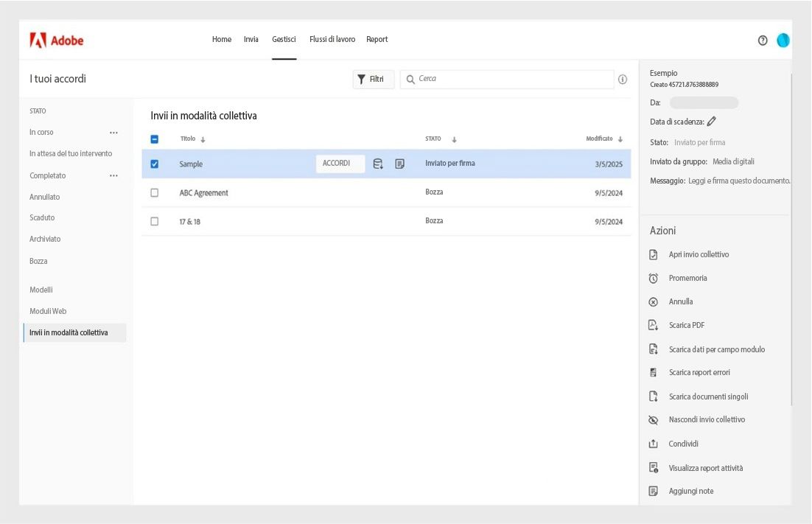812x524 pixels.
Task: Open the Promemoria reminder icon
Action: click(x=653, y=278)
